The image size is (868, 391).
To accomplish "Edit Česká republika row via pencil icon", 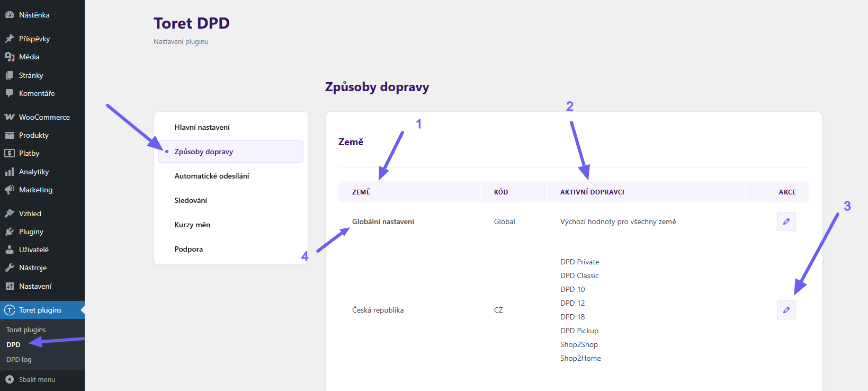I will pyautogui.click(x=786, y=310).
